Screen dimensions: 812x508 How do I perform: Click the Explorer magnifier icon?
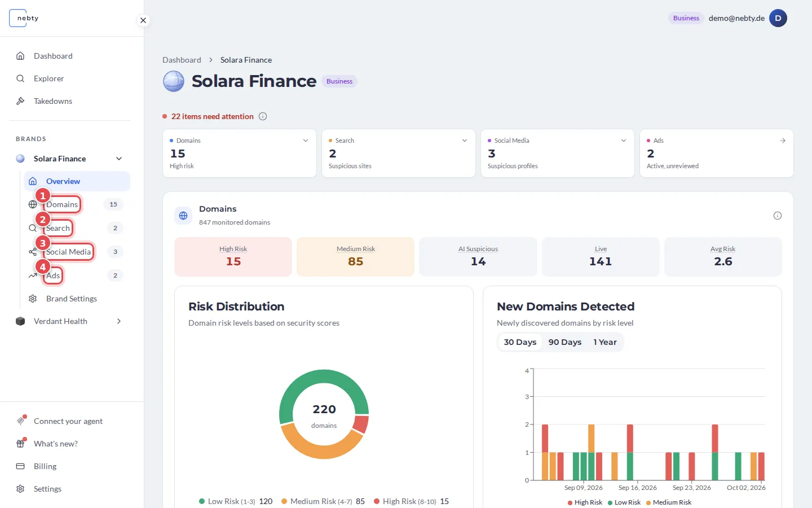[20, 78]
